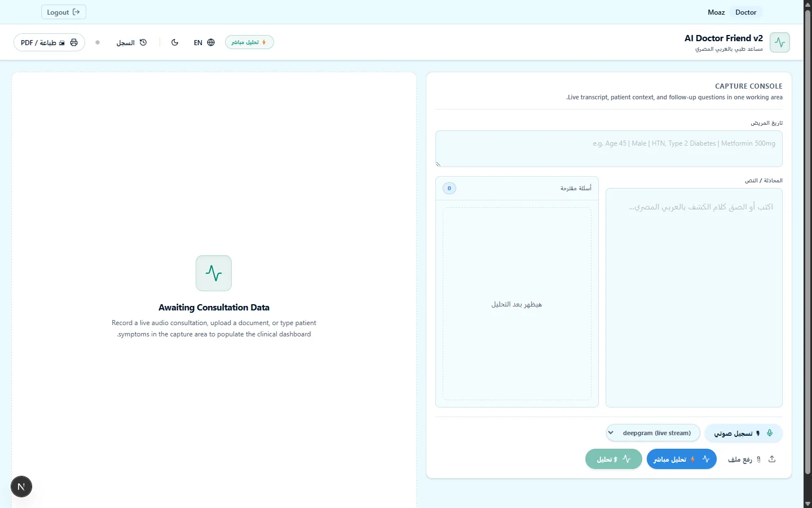Click the green تحليل مباشر header badge
The image size is (812, 508).
[249, 42]
